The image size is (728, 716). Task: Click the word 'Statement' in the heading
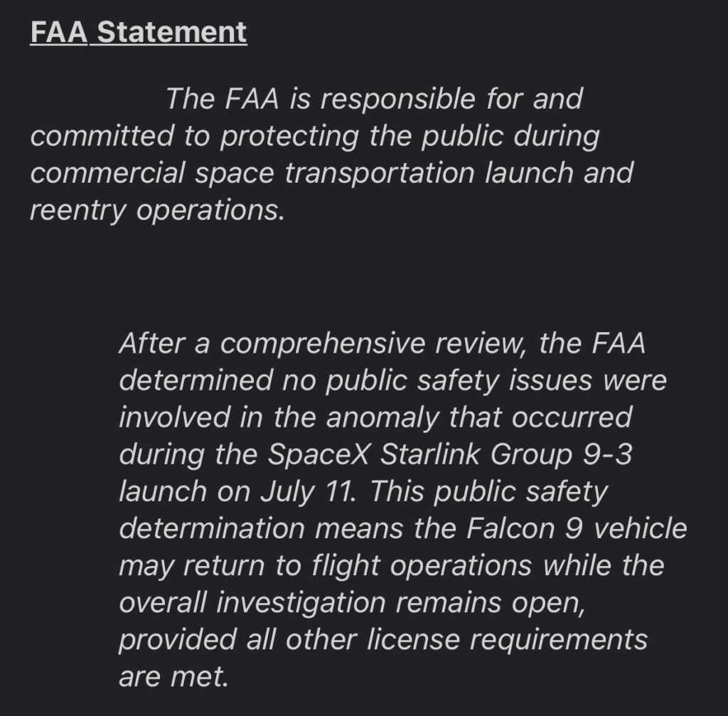[x=172, y=32]
